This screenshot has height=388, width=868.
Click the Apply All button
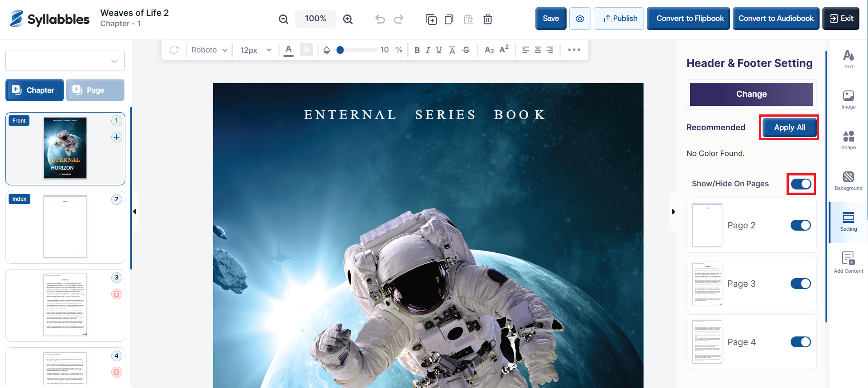(x=789, y=128)
